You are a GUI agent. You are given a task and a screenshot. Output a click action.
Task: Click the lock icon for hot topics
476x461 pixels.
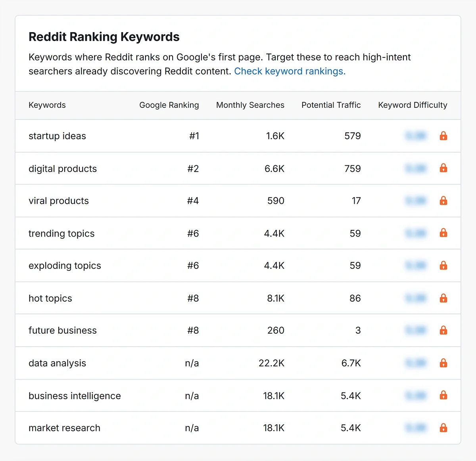(443, 298)
